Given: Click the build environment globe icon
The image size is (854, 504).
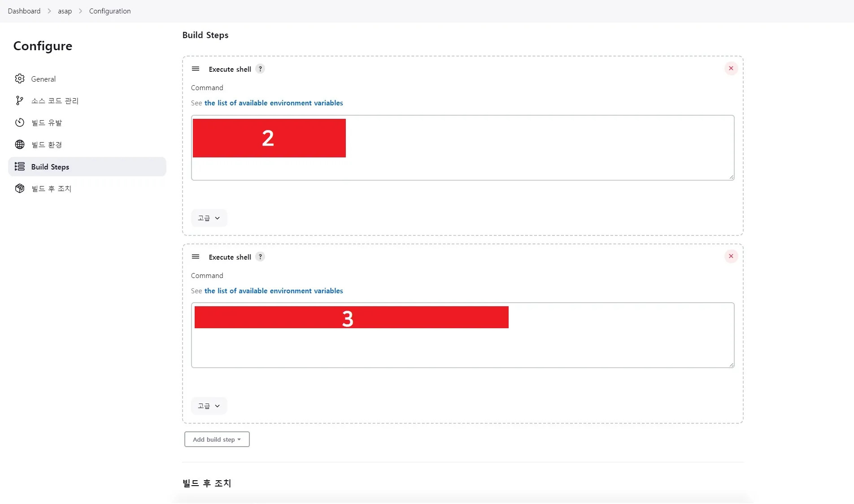Looking at the screenshot, I should pos(20,144).
